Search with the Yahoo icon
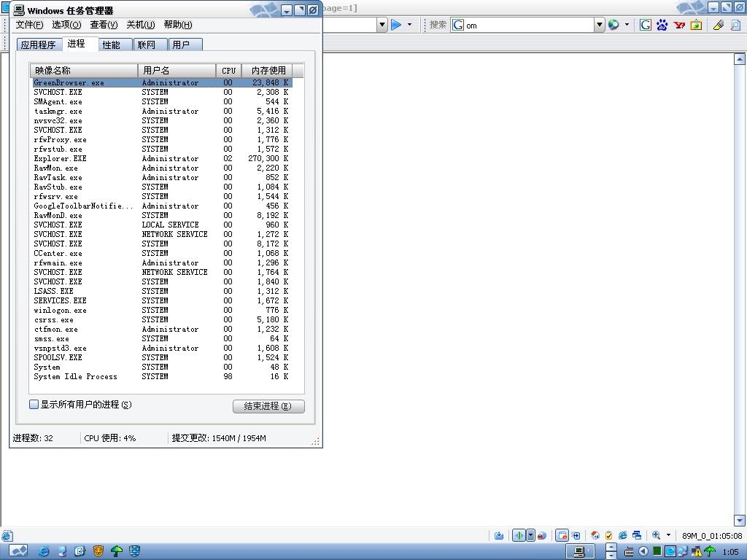Viewport: 747px width, 560px height. coord(679,25)
